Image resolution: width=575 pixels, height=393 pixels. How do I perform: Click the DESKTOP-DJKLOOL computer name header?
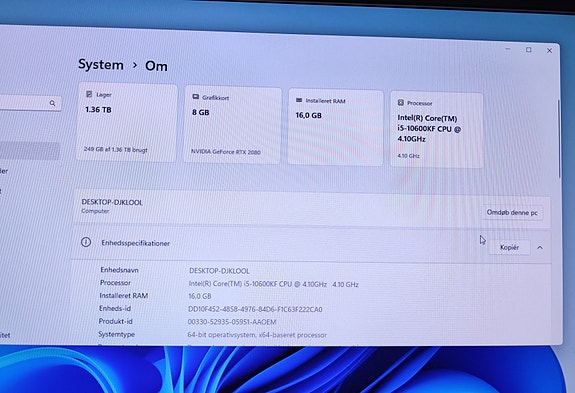112,202
